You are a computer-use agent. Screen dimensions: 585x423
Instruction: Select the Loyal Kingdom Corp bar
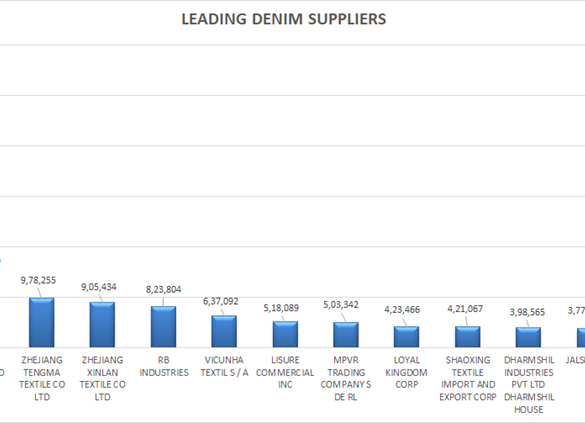pos(406,337)
